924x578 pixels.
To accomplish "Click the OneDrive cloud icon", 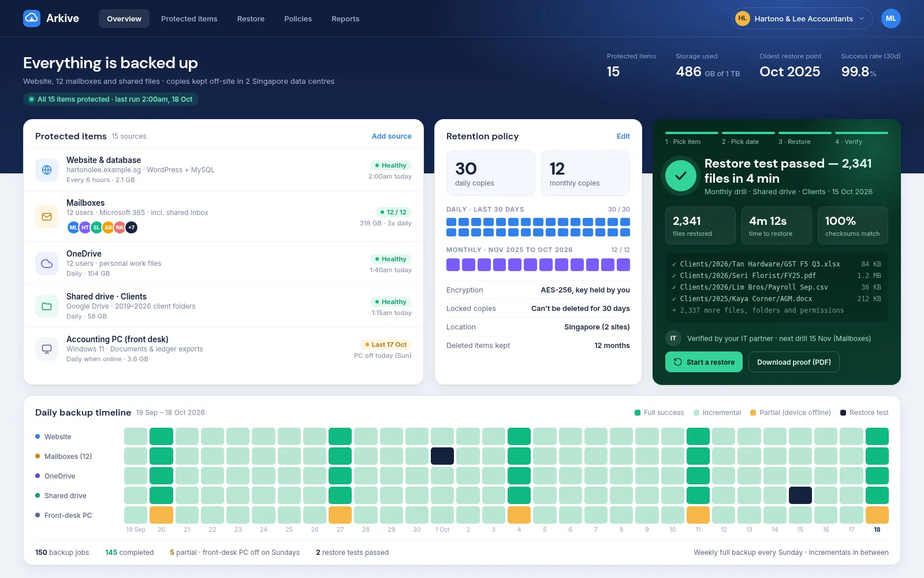I will pos(47,264).
